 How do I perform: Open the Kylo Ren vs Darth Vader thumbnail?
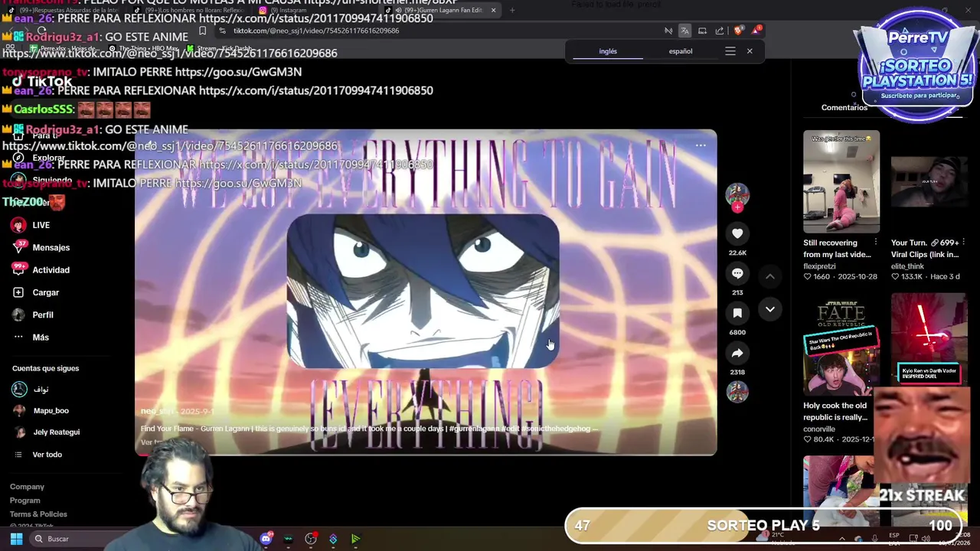pyautogui.click(x=929, y=338)
